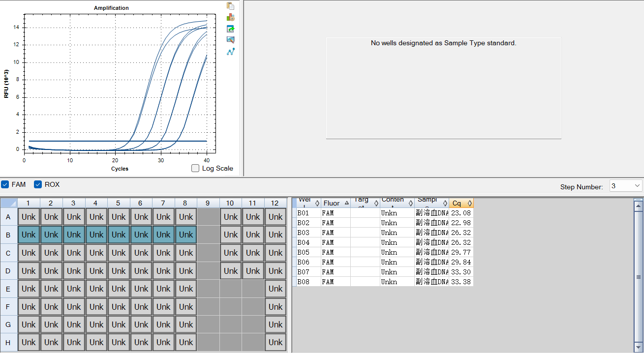Click the chart export green arrow icon
The width and height of the screenshot is (644, 353).
[x=230, y=29]
